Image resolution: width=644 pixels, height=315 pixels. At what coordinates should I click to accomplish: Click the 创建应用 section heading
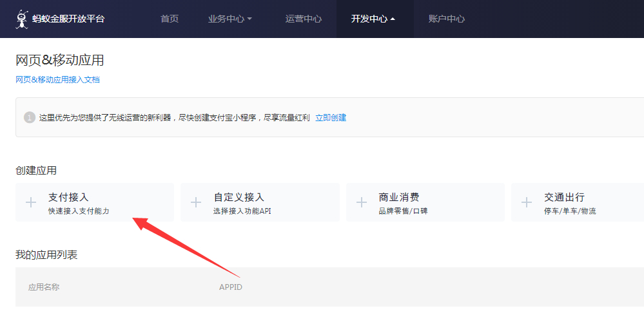pos(36,170)
